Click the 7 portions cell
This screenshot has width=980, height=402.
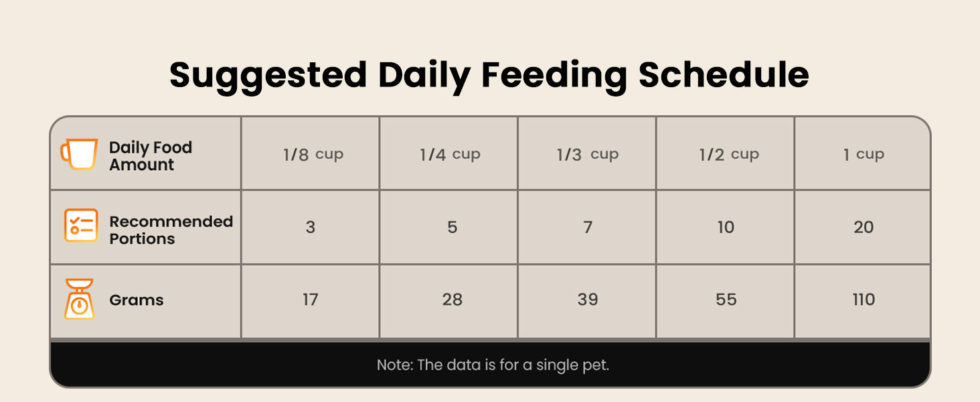point(587,227)
